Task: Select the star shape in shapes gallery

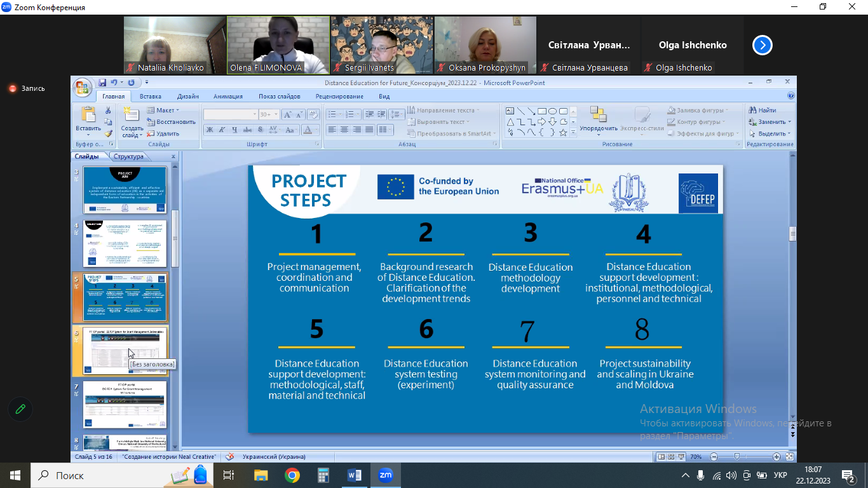Action: point(562,133)
